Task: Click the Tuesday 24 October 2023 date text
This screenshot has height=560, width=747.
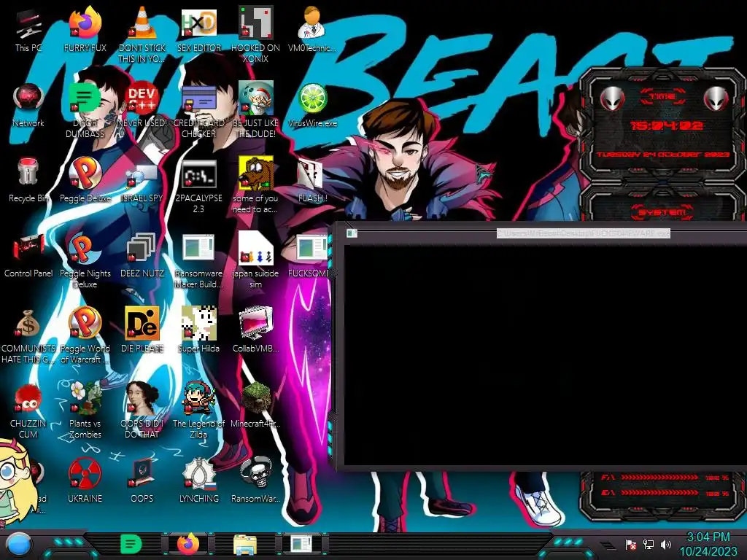Action: tap(662, 155)
